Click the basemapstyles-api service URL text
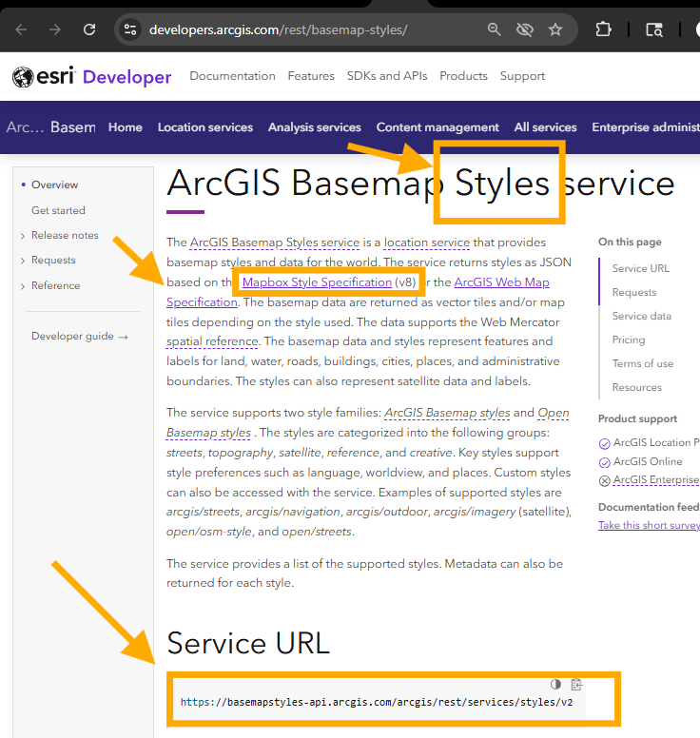Image resolution: width=700 pixels, height=738 pixels. pyautogui.click(x=377, y=702)
